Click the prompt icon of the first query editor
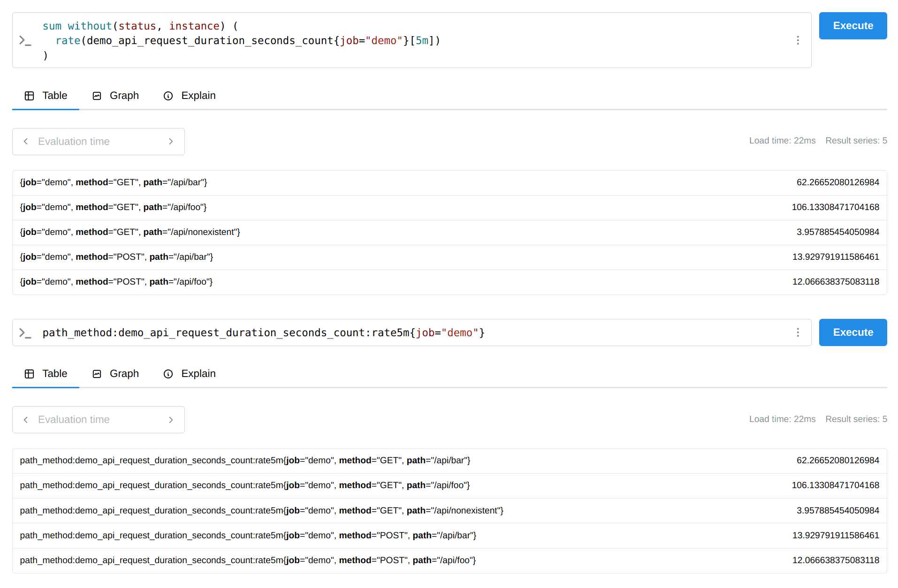Viewport: 898px width, 588px height. click(25, 40)
